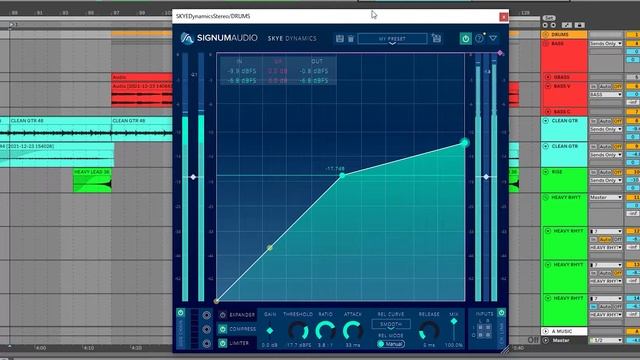
Task: Select the threshold node labeled -17.748
Action: [342, 176]
